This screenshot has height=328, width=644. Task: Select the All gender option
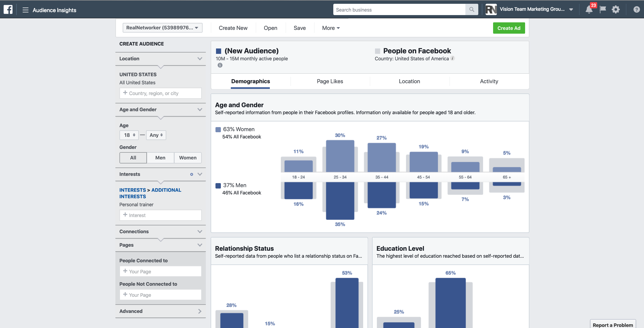pos(133,158)
